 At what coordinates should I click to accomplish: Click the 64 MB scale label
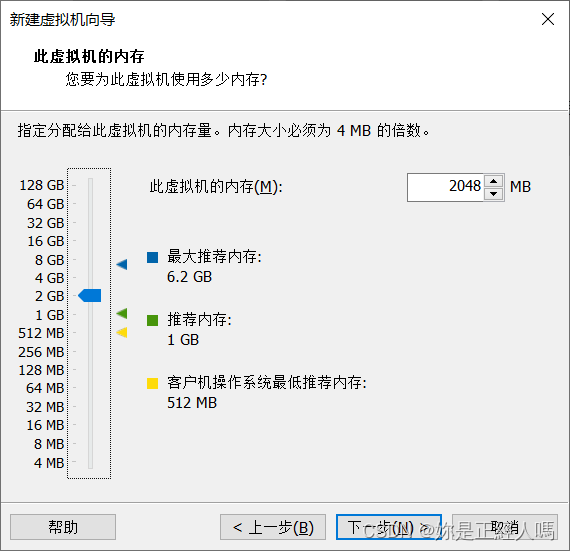pyautogui.click(x=45, y=388)
